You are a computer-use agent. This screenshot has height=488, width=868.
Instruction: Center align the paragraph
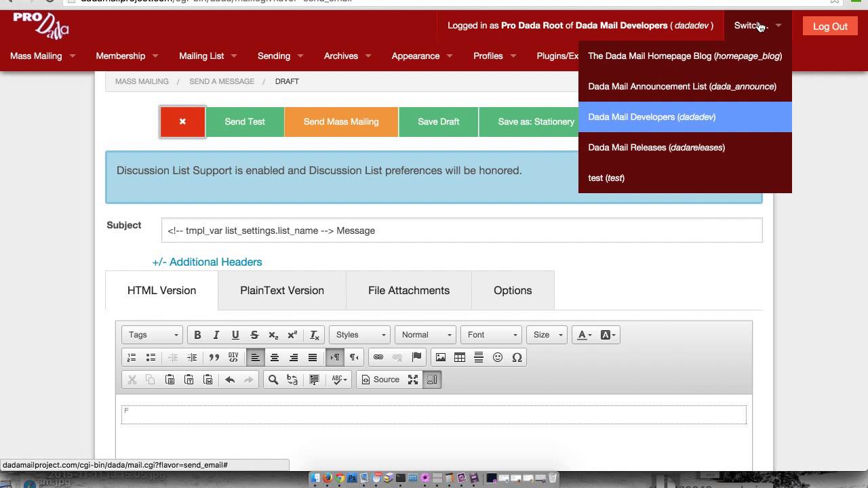[x=275, y=357]
